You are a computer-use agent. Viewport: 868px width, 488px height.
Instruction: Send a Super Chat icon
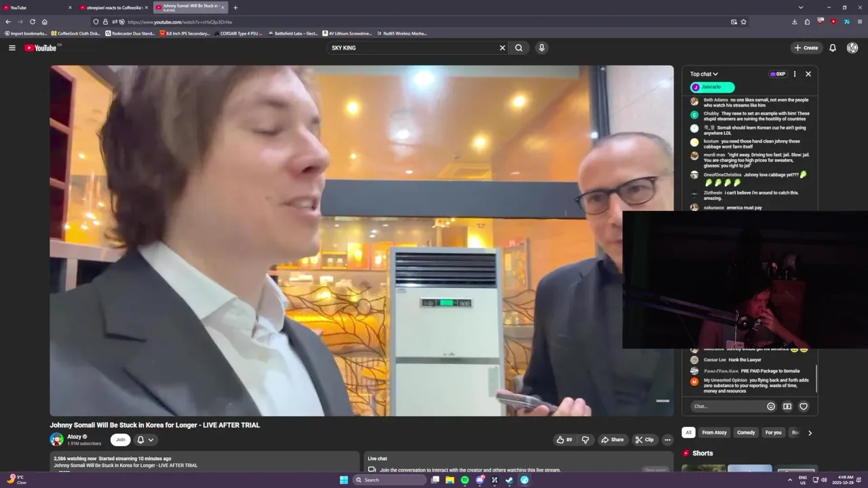[787, 406]
